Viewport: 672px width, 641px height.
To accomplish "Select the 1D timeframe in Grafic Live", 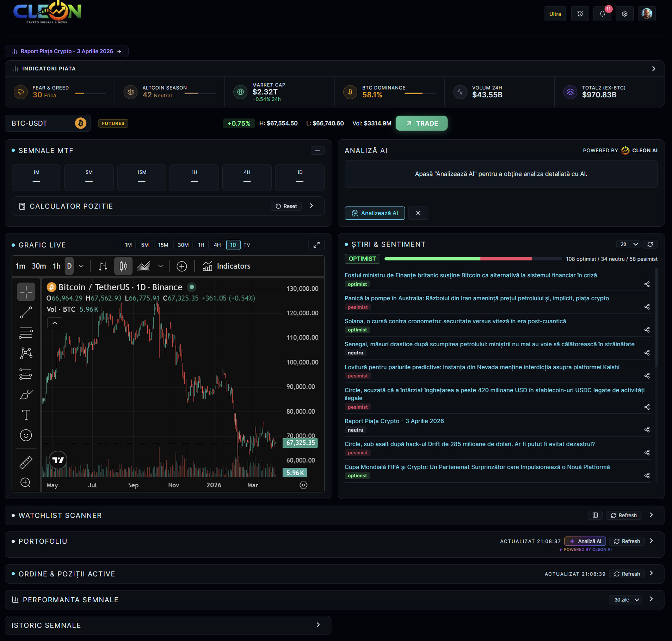I will pyautogui.click(x=233, y=245).
